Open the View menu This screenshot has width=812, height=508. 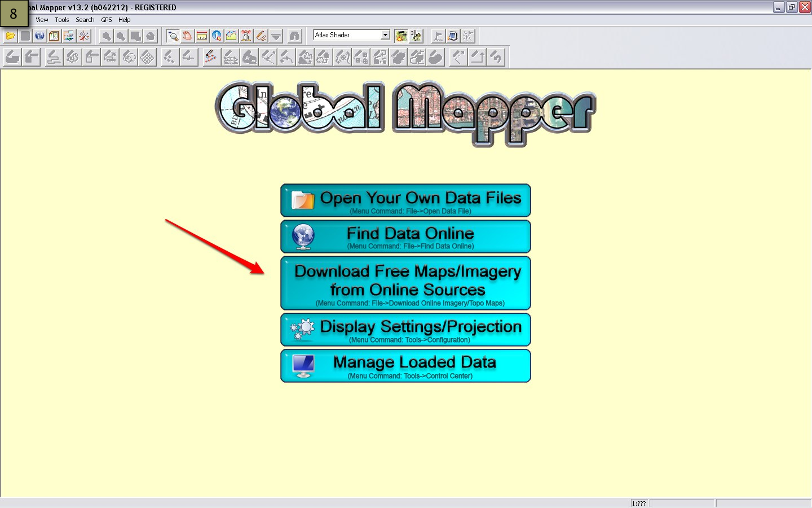42,20
